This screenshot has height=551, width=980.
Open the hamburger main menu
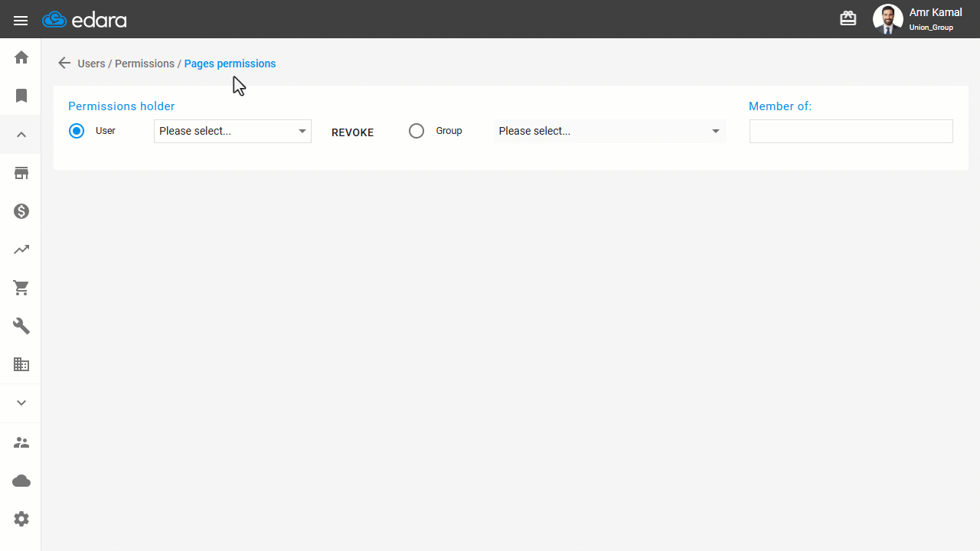pos(21,21)
